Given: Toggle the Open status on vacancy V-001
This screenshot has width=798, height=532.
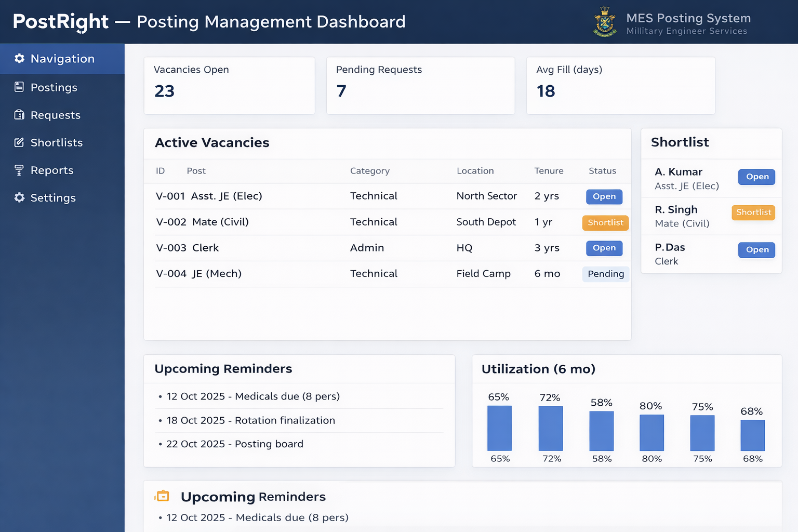Looking at the screenshot, I should [x=604, y=196].
